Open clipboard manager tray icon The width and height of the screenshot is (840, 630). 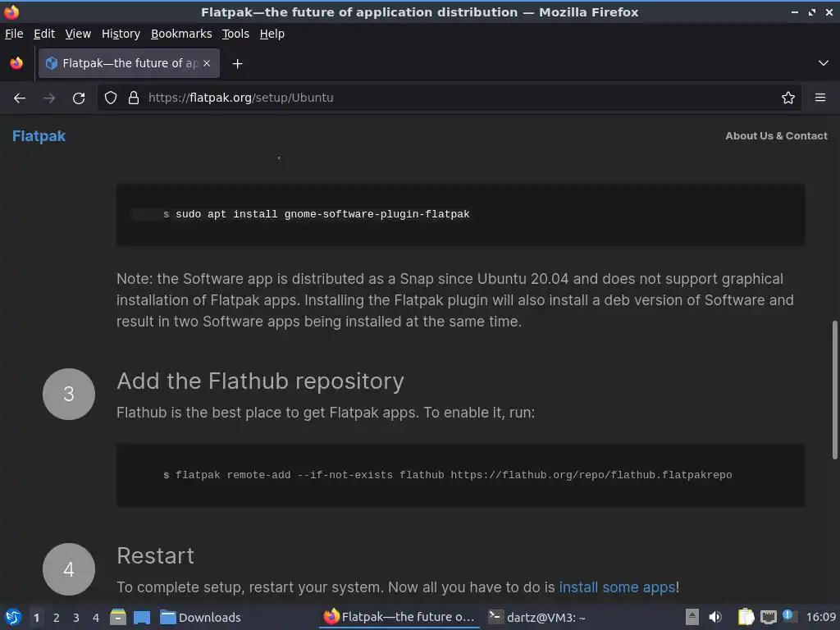(746, 617)
